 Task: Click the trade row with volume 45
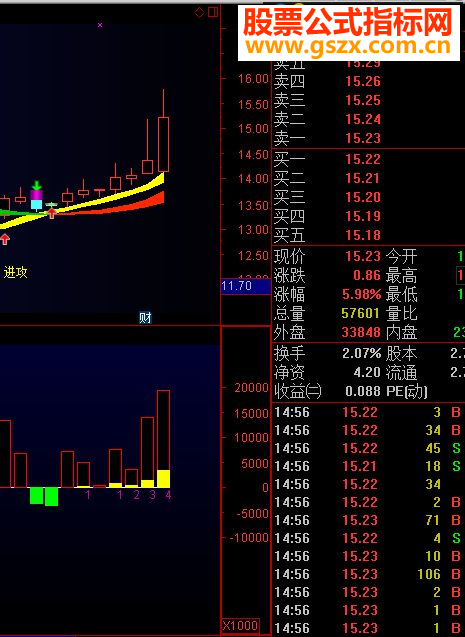369,448
